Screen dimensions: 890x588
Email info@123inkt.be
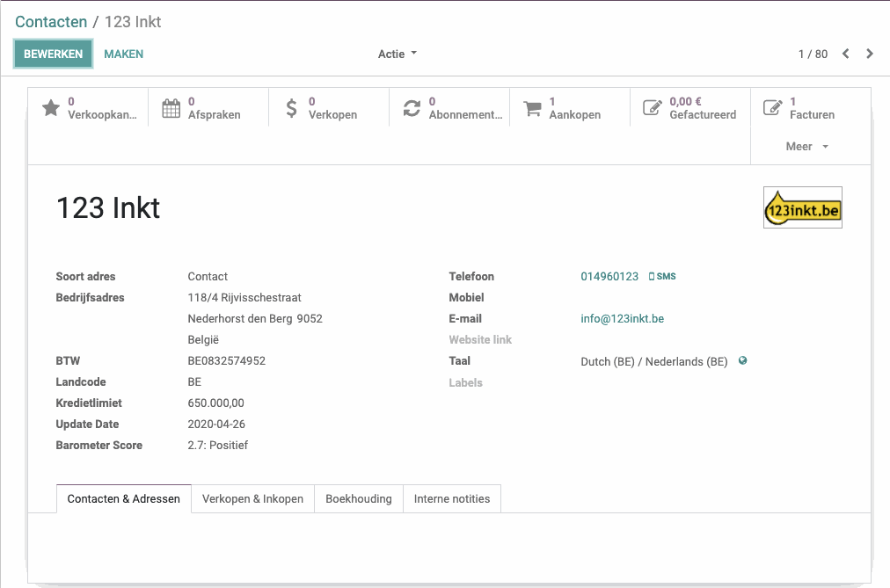(622, 319)
